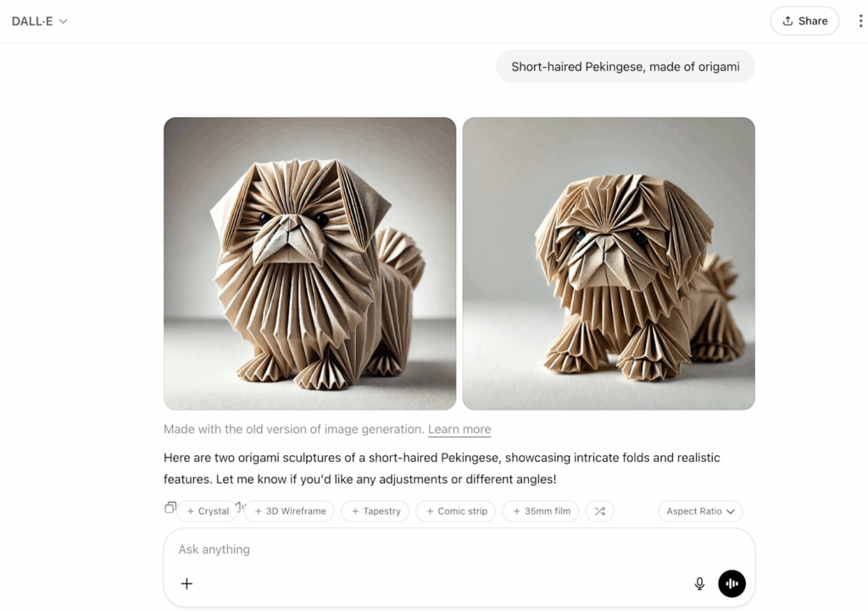Image resolution: width=868 pixels, height=613 pixels.
Task: Open the left origami Pekingese image
Action: (310, 264)
